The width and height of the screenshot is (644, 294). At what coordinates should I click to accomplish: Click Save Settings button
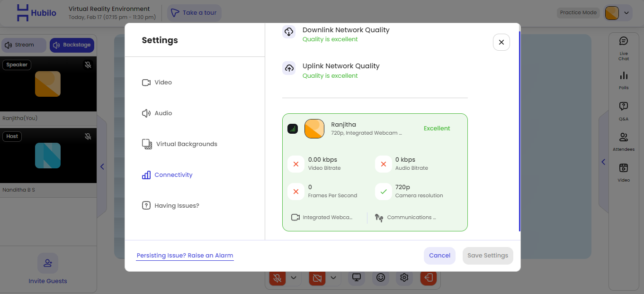tap(488, 256)
